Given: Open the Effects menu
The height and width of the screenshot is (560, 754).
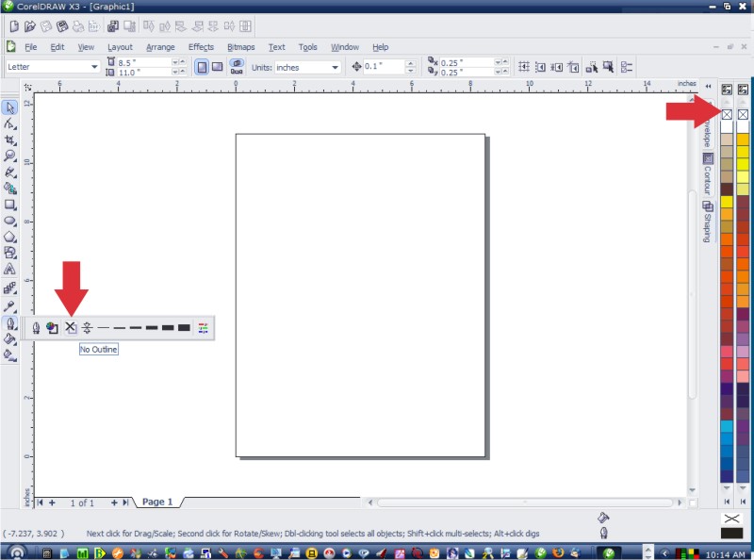Looking at the screenshot, I should 201,47.
